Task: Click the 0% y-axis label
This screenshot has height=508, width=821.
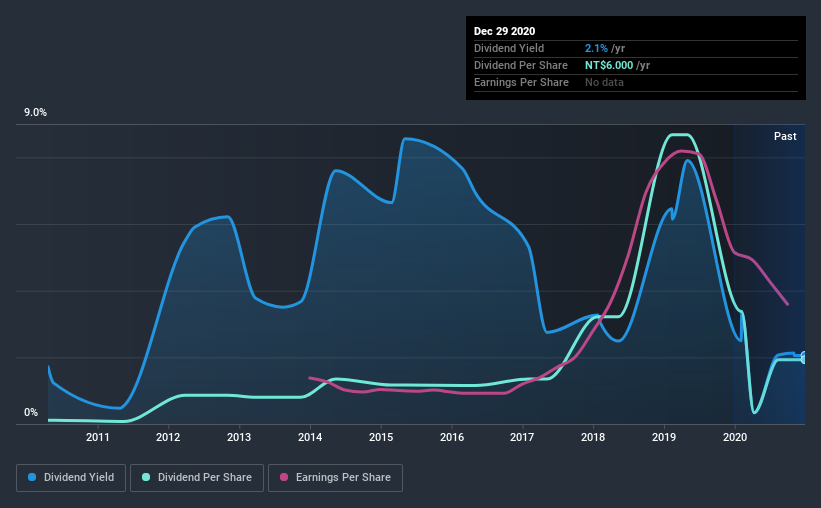Action: click(x=31, y=413)
